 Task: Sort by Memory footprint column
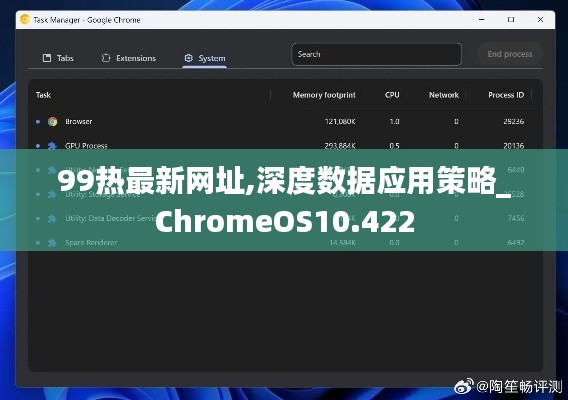[324, 95]
